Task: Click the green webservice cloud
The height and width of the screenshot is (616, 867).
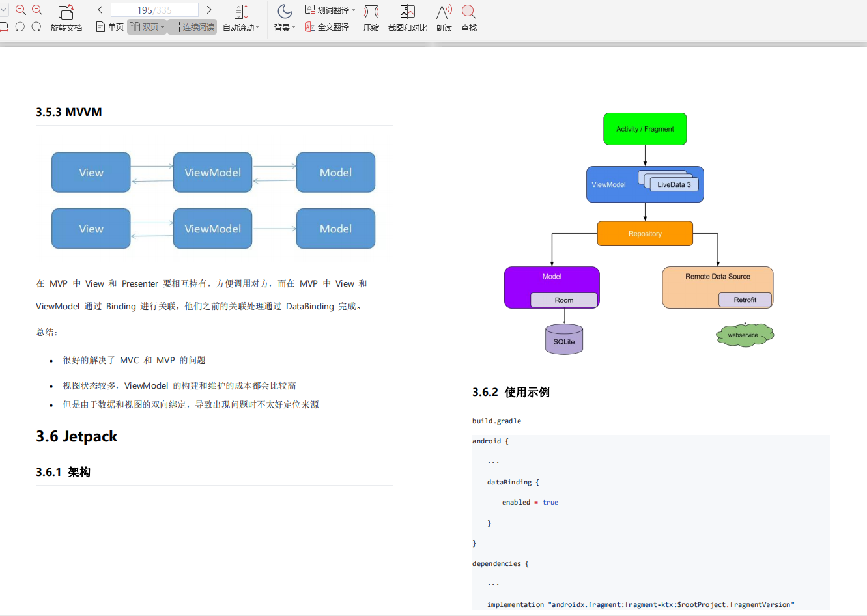Action: click(x=745, y=335)
